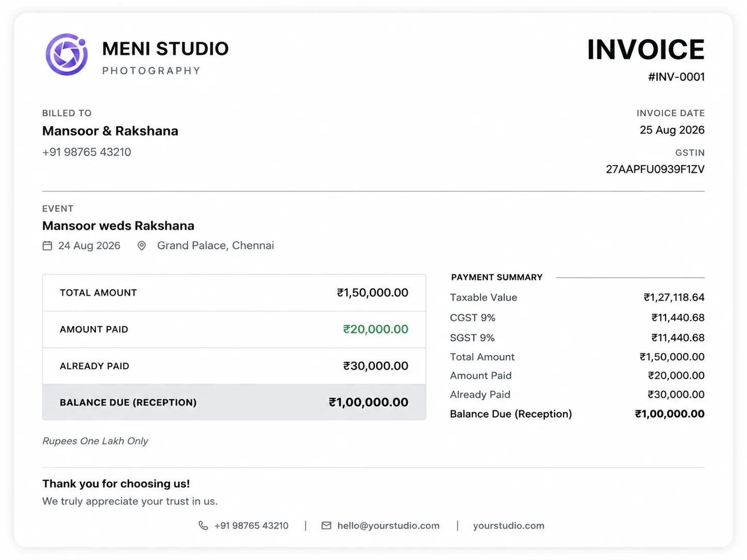Viewport: 747px width, 560px height.
Task: Click footer phone number +91 98765 43210
Action: click(x=251, y=525)
